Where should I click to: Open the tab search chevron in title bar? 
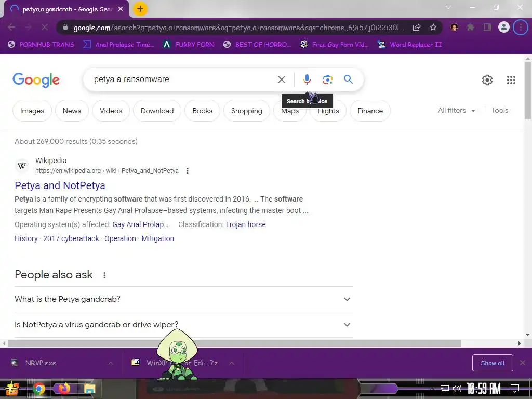pos(448,7)
